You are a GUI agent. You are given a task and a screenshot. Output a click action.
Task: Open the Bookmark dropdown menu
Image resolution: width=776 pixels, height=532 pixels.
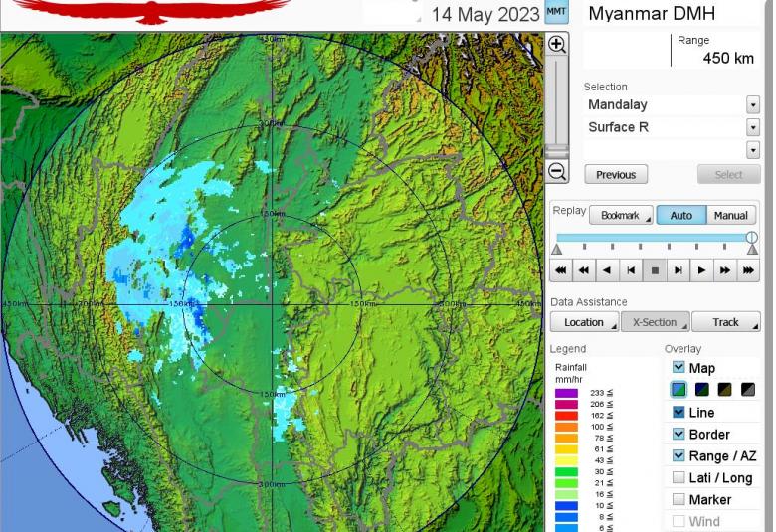(621, 215)
